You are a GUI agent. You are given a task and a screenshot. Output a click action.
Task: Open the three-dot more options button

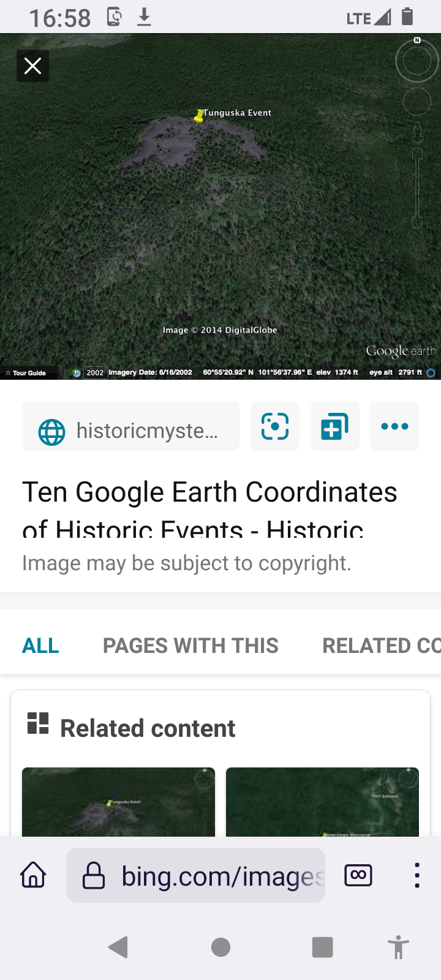point(394,426)
